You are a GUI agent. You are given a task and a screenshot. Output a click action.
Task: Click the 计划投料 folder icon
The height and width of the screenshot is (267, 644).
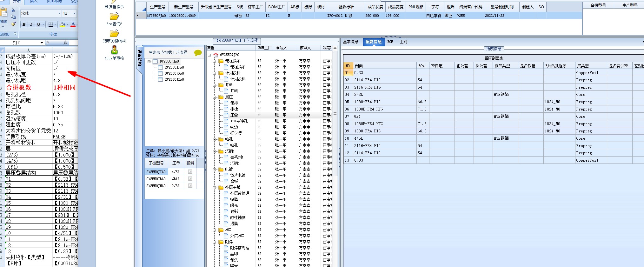(x=221, y=73)
